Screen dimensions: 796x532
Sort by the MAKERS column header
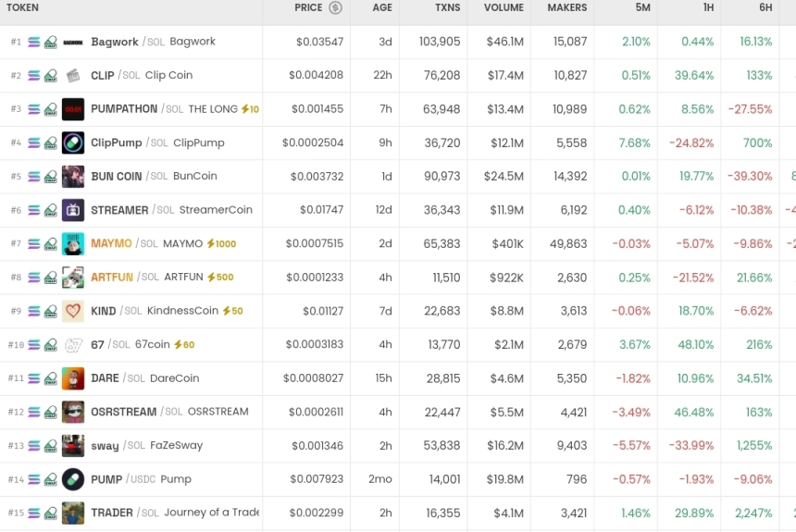point(566,8)
